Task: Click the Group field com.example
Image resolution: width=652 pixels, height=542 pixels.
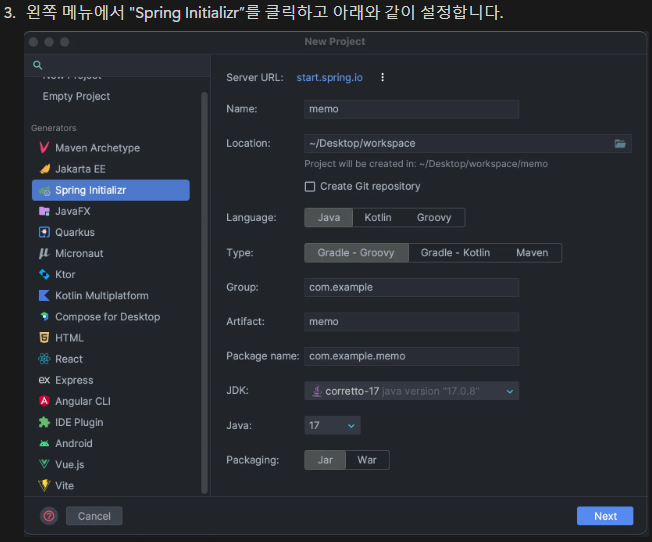Action: click(411, 287)
